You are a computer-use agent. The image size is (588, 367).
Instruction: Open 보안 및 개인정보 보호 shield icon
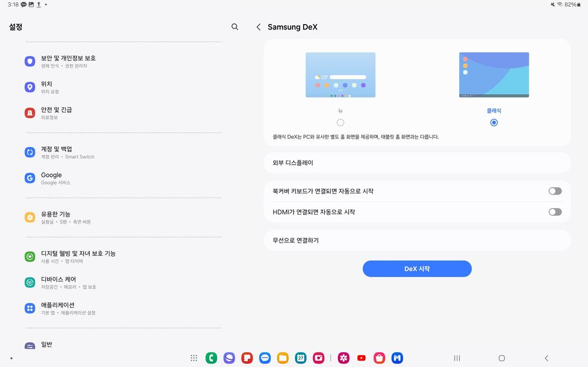[30, 61]
